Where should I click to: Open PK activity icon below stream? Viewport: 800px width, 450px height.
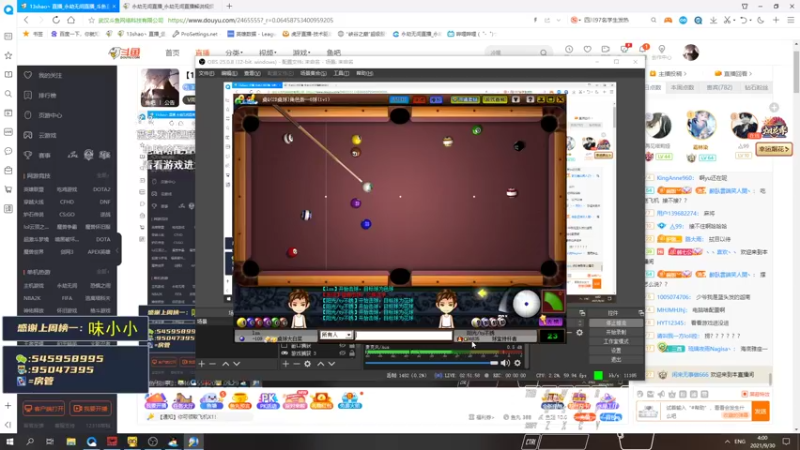pos(267,401)
